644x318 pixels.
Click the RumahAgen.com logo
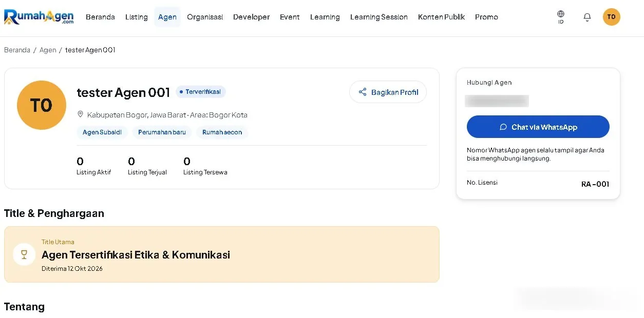[x=39, y=17]
